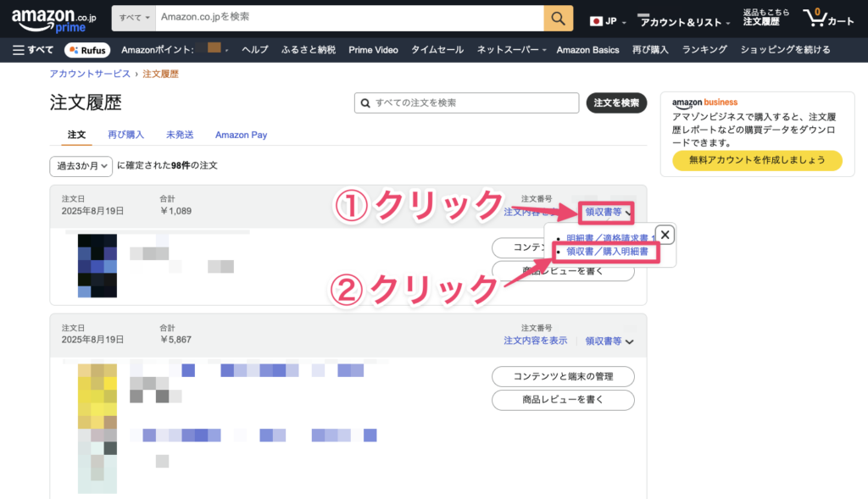Click the 注文を検索 button

coord(616,103)
